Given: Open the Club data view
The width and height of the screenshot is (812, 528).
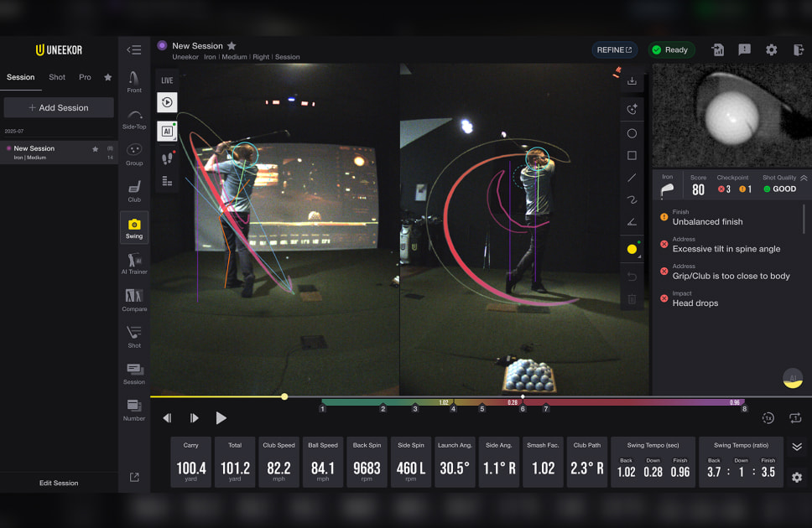Looking at the screenshot, I should coord(134,192).
